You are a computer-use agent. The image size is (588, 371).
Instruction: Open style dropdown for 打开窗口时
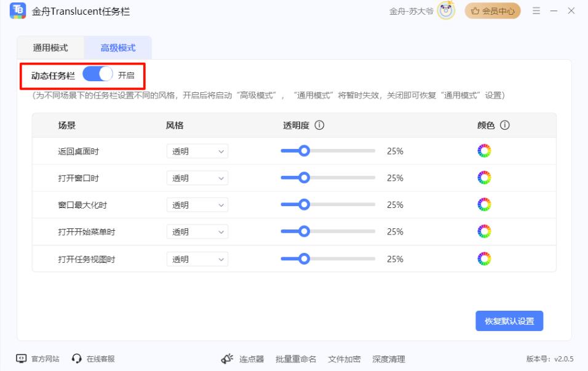click(197, 178)
